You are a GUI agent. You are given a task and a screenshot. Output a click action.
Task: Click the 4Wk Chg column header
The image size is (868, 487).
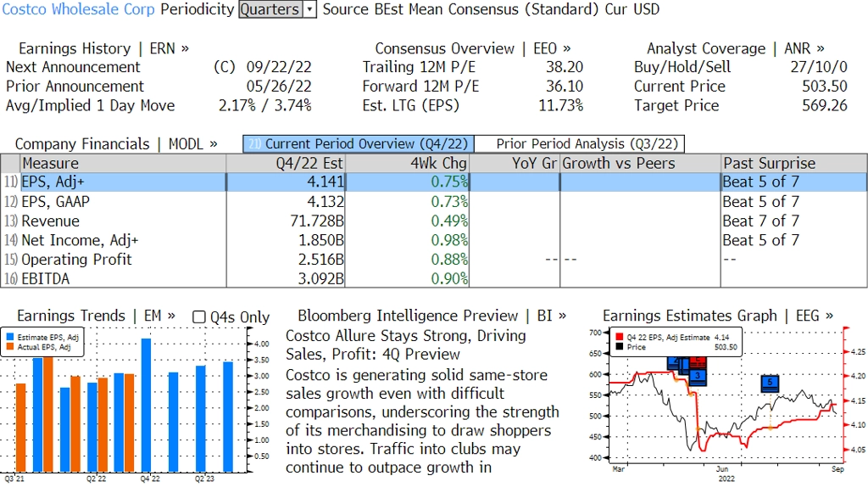pos(407,164)
